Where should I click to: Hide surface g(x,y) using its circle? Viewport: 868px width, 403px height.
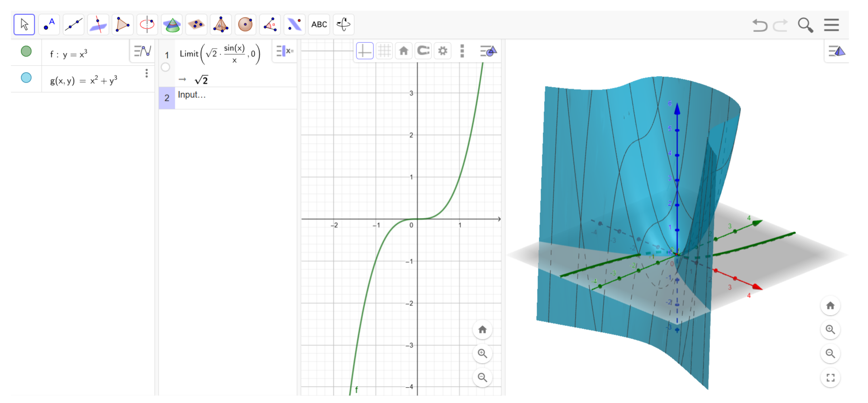[x=26, y=78]
